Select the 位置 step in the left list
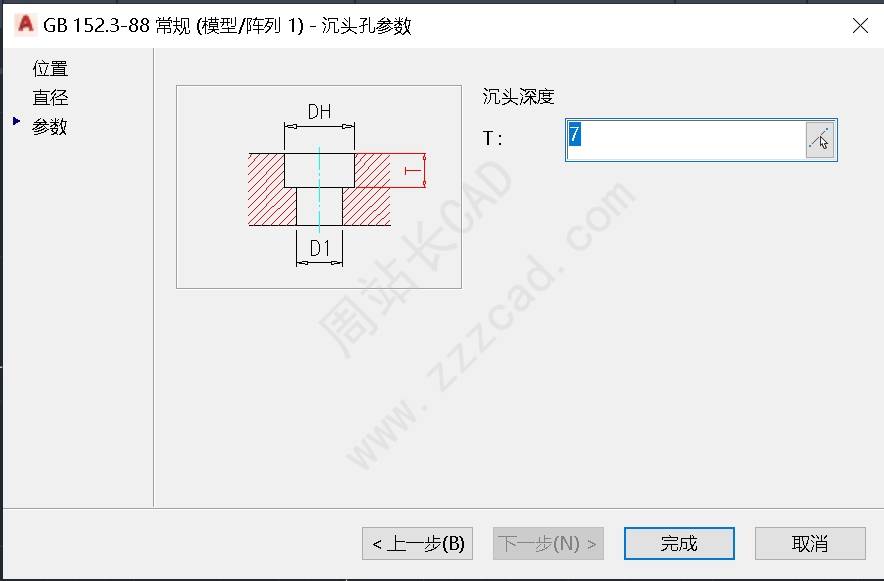884x581 pixels. [50, 69]
